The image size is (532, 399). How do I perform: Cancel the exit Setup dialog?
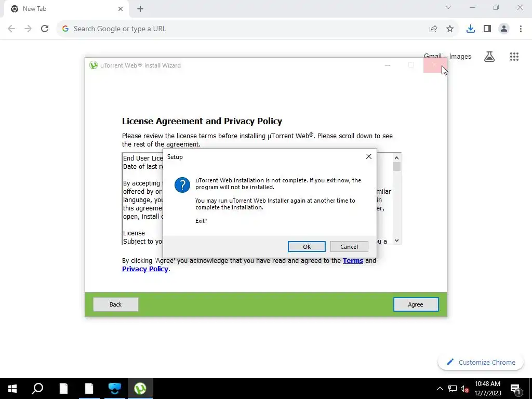pos(349,247)
